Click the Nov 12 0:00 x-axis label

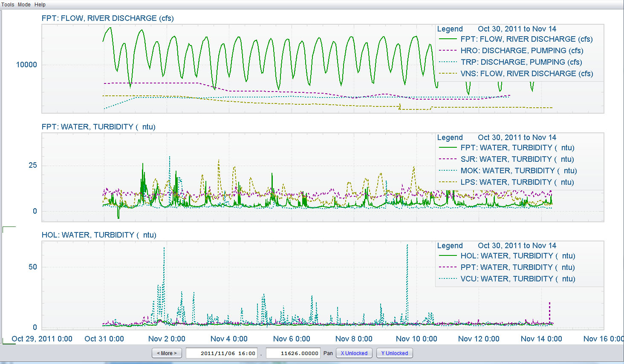pyautogui.click(x=479, y=339)
